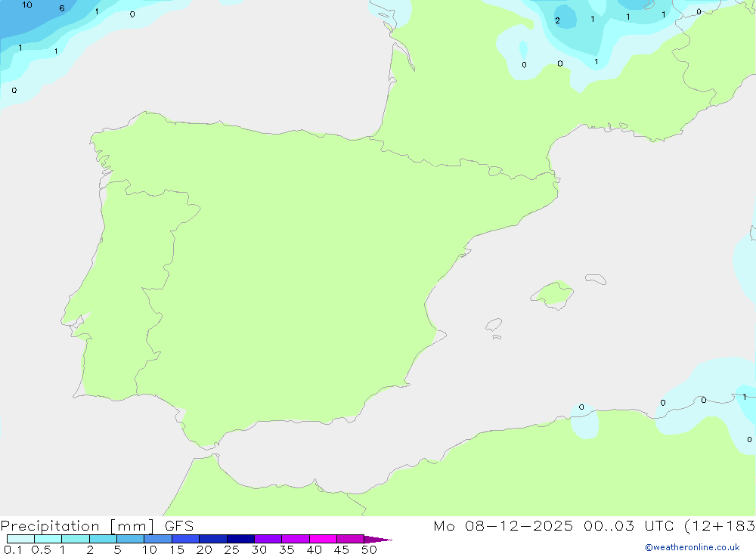Select the '00..03 UTC' time text

point(628,525)
